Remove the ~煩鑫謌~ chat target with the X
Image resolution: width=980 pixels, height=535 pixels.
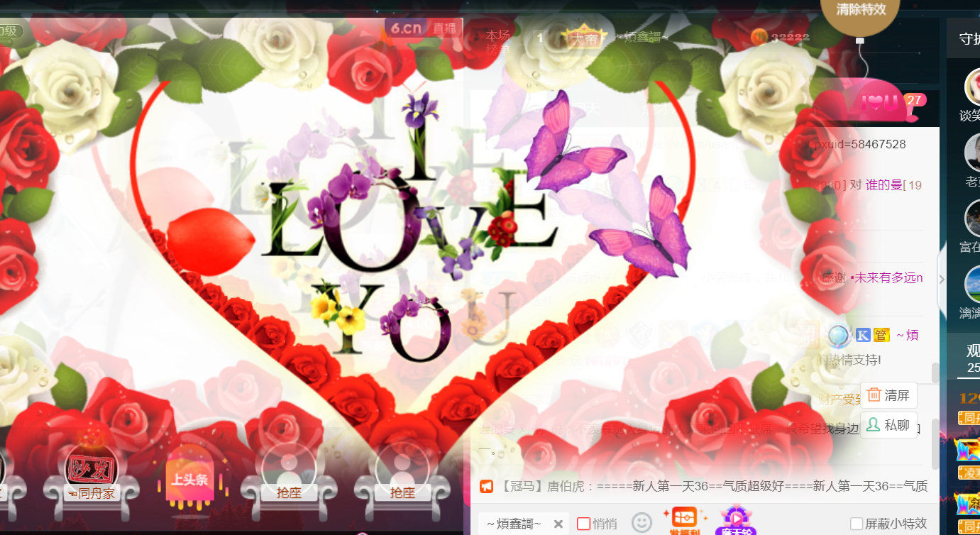558,524
